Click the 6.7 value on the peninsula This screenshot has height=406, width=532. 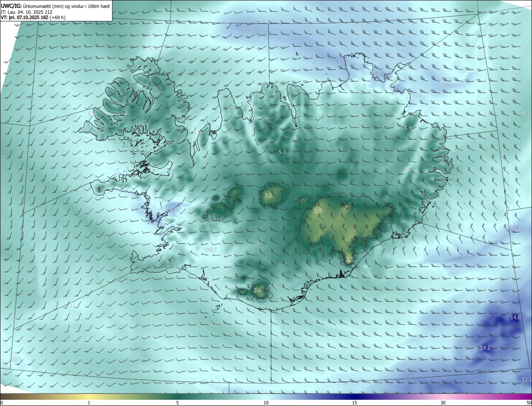(x=170, y=262)
